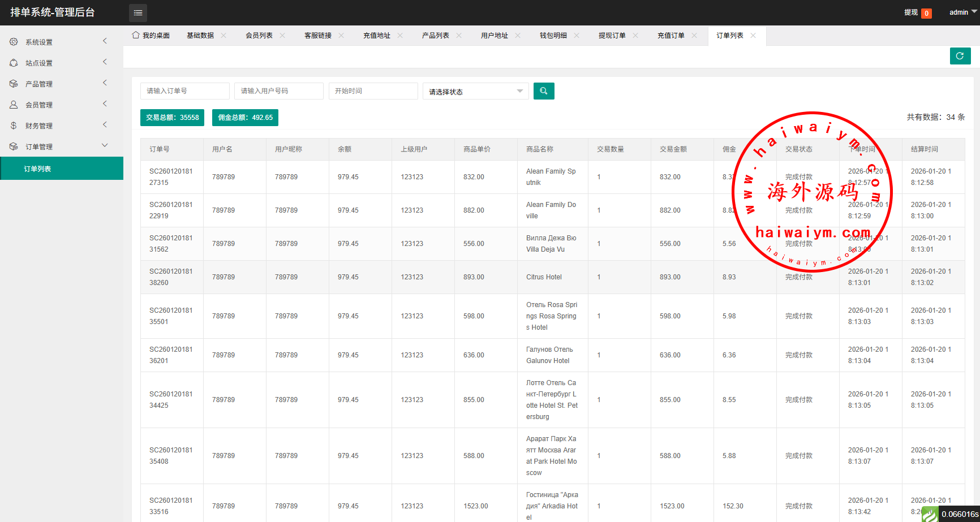Expand the 产品管理 sidebar menu
This screenshot has height=522, width=980.
pyautogui.click(x=61, y=84)
